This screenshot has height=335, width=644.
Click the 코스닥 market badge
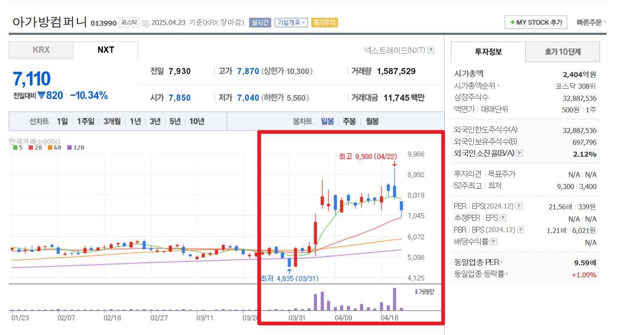point(129,22)
